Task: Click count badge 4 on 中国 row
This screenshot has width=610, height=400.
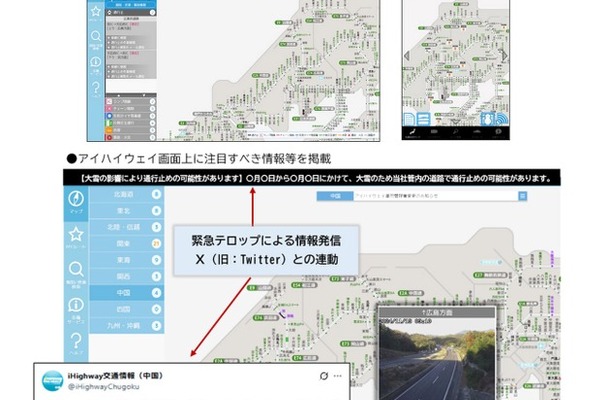Action: (x=156, y=293)
